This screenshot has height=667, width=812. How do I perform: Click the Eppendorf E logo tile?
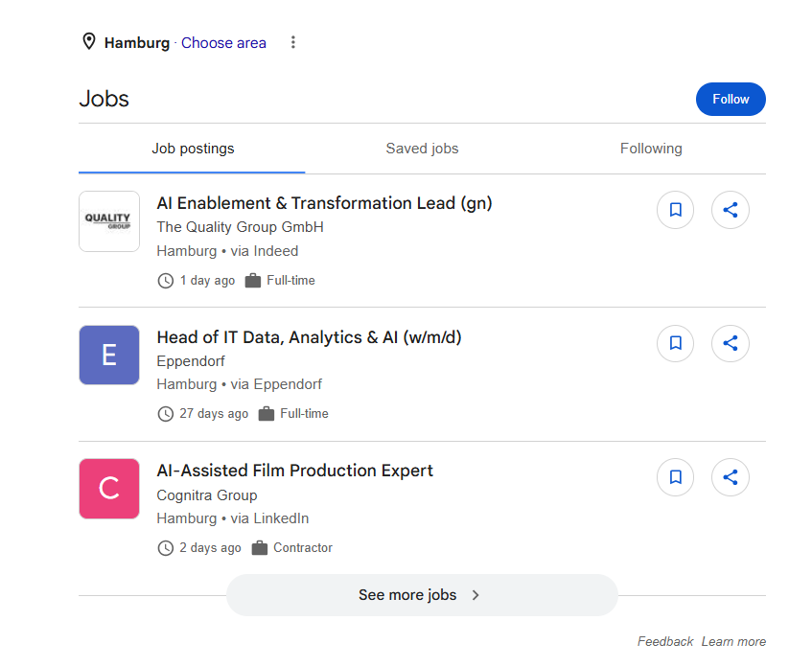[x=109, y=355]
